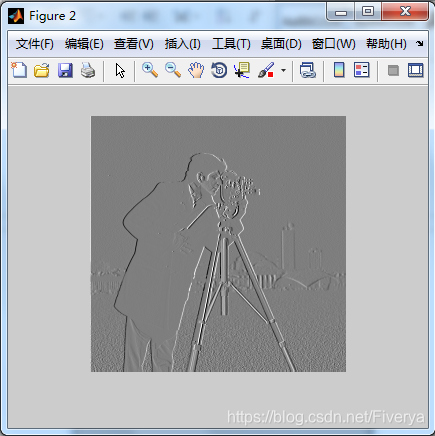Activate the Data Cursor tool
The image size is (435, 436).
coord(242,70)
